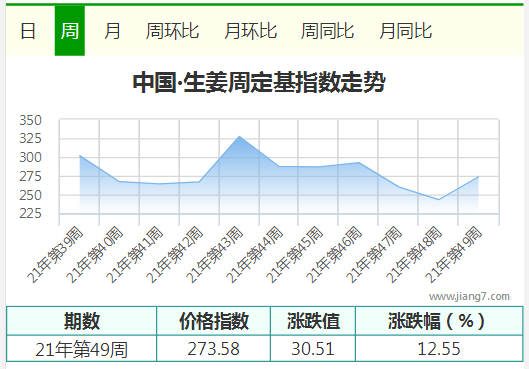529x369 pixels.
Task: Click the 21年第46周 data point on the chart
Action: (x=359, y=163)
